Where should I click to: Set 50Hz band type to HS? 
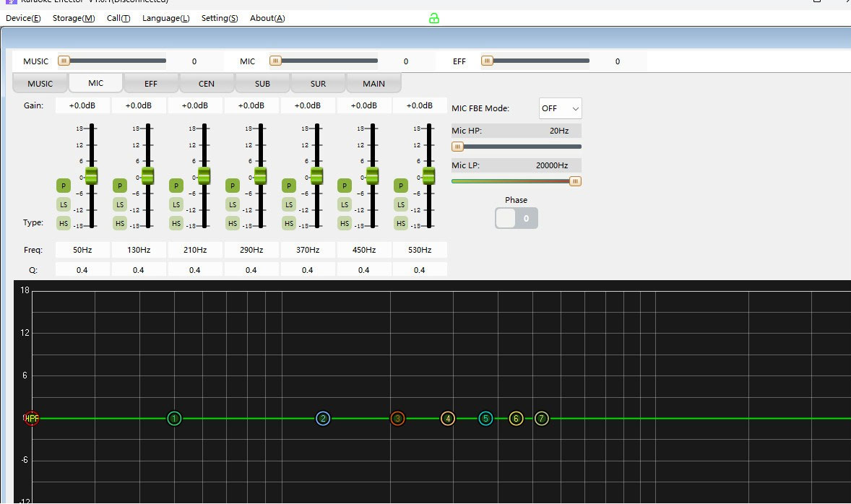pos(64,223)
